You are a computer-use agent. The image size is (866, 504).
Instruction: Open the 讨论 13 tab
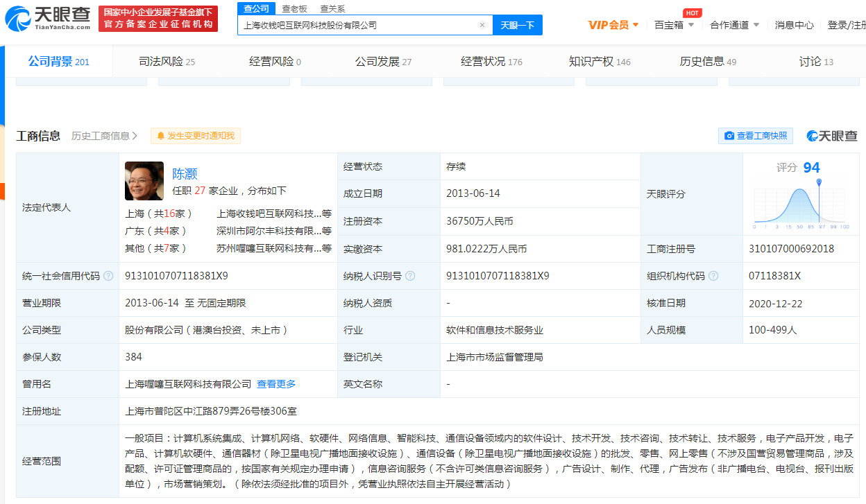[x=817, y=62]
